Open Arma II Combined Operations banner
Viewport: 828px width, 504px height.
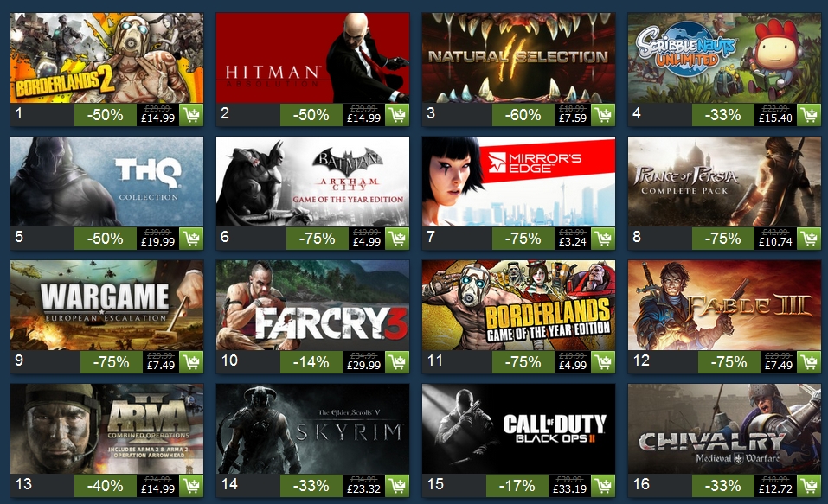tap(106, 429)
